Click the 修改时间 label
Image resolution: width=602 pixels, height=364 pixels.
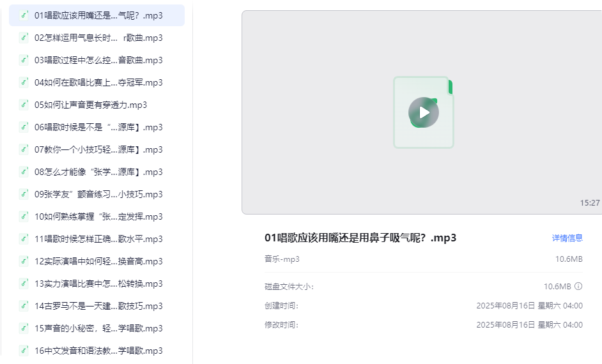(281, 325)
